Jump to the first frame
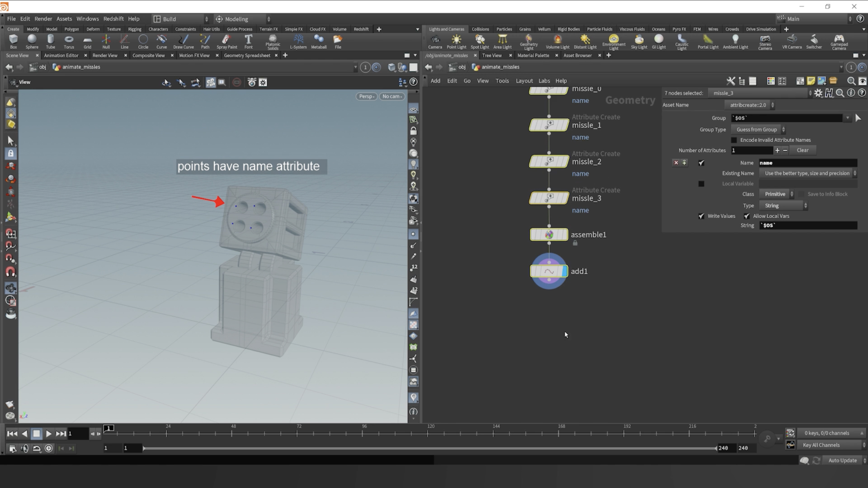868x488 pixels. [x=12, y=434]
